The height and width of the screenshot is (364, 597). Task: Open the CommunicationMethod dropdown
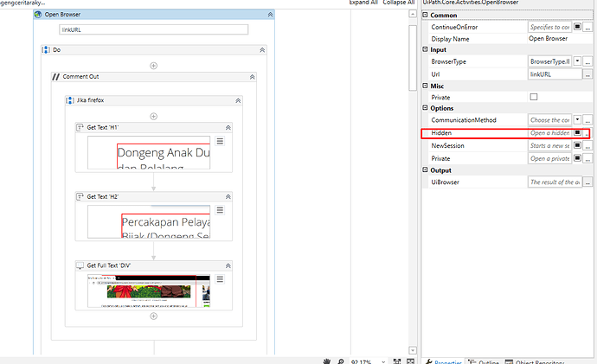click(578, 119)
